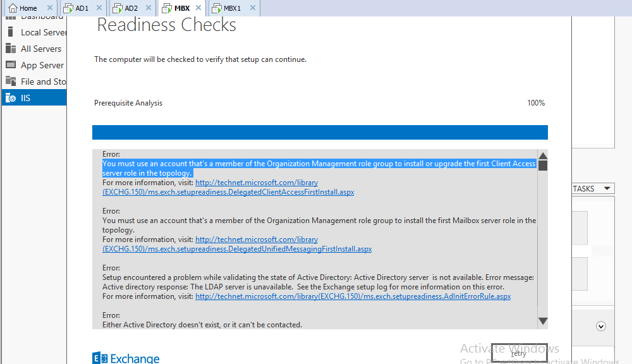Close the Home tab

click(x=49, y=8)
